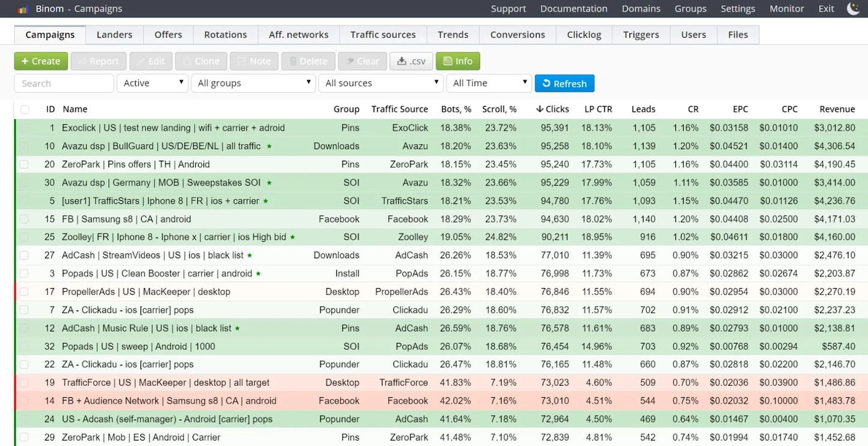The width and height of the screenshot is (868, 446).
Task: Open the Conversions tab
Action: (x=517, y=35)
